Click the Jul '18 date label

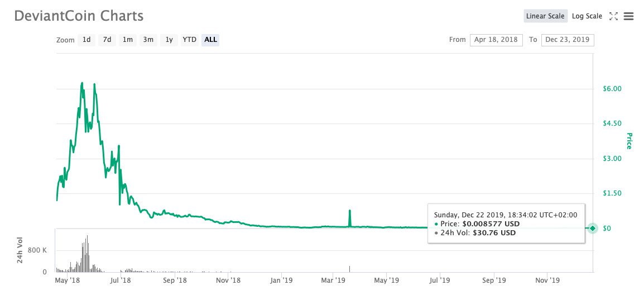[121, 281]
